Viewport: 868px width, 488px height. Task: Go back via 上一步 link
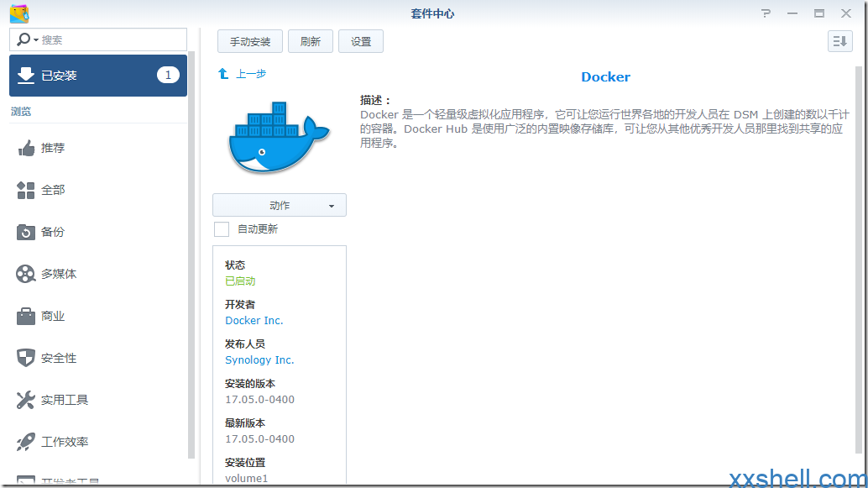coord(251,74)
